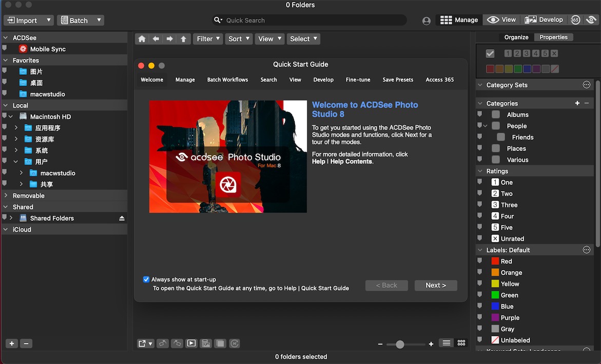Screen dimensions: 601x364
Task: Set rating 3 in the Organize panel
Action: tap(526, 53)
